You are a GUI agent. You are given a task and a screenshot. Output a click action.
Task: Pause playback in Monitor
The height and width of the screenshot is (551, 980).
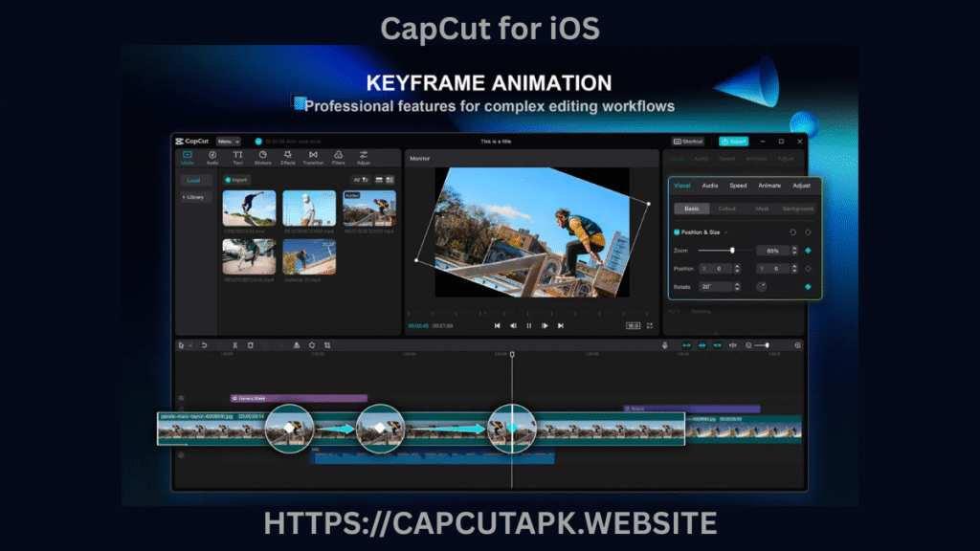(528, 325)
